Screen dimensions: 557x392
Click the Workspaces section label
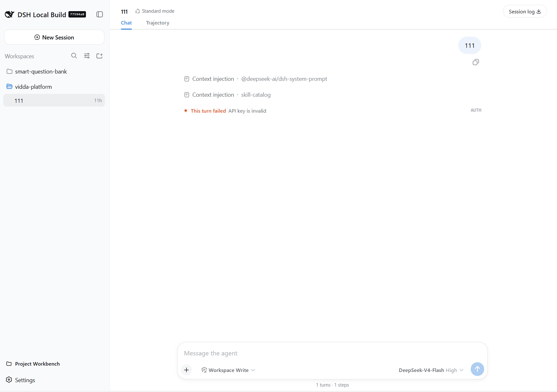19,56
